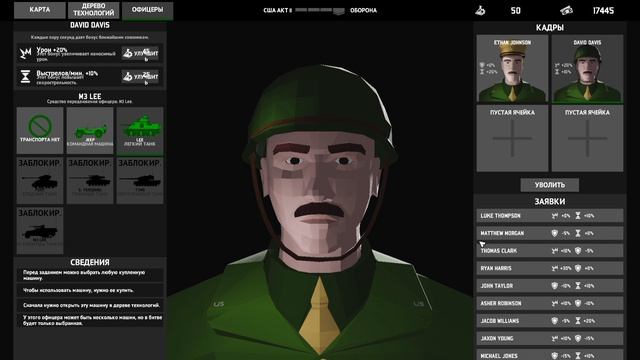Click hourglass icon in John Taylor row

(578, 286)
